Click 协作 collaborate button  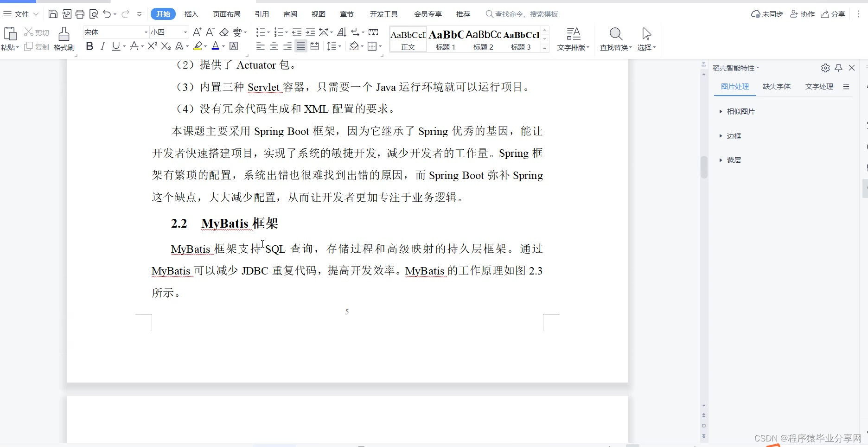(x=802, y=14)
